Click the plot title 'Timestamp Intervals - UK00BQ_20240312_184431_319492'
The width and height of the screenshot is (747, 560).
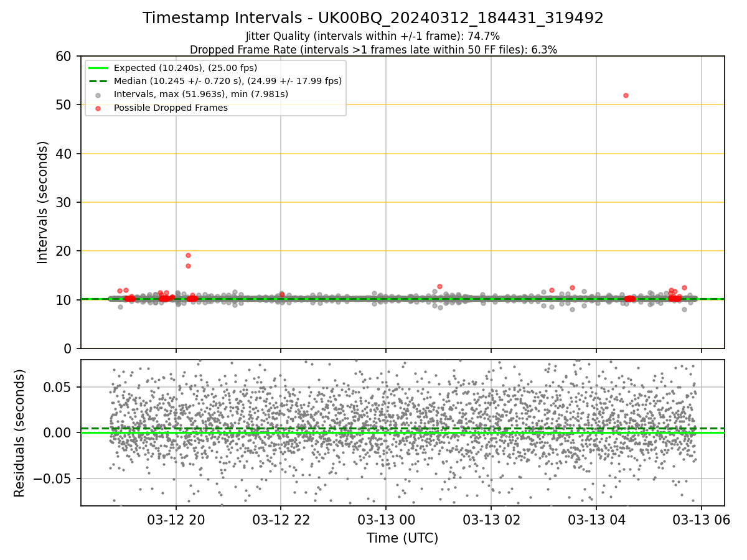tap(373, 18)
